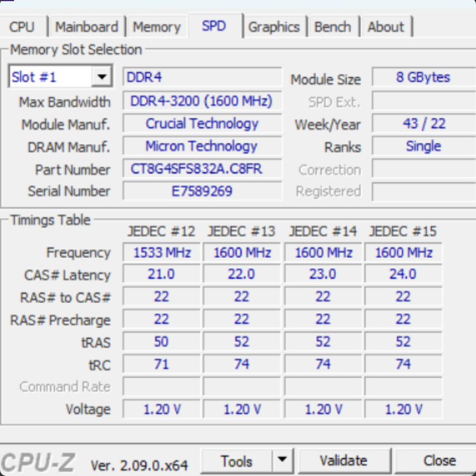Open the Bench tab

click(333, 26)
